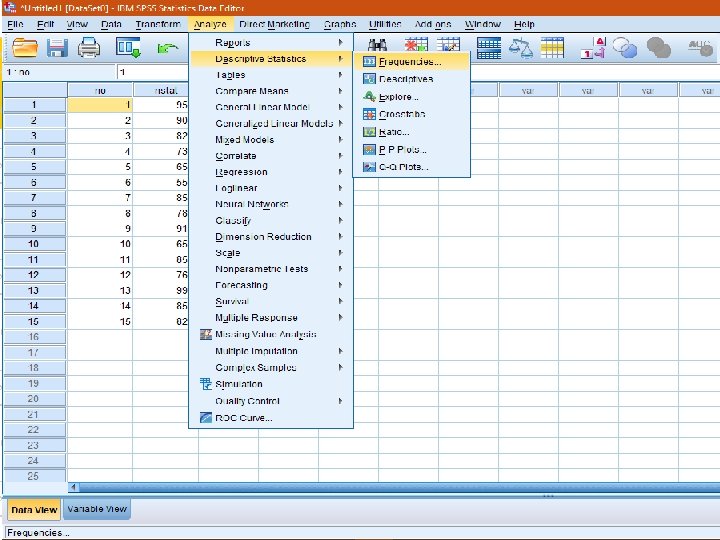Image resolution: width=720 pixels, height=540 pixels.
Task: Open the Window menu
Action: click(483, 24)
